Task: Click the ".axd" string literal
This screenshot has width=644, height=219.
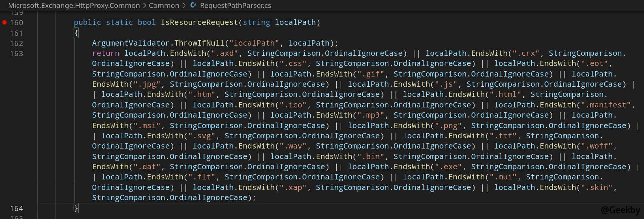Action: coord(225,54)
